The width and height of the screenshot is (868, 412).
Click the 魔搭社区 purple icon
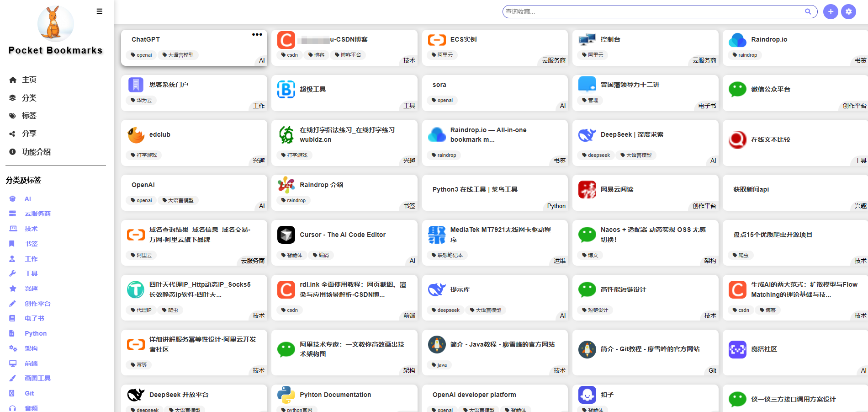point(737,349)
